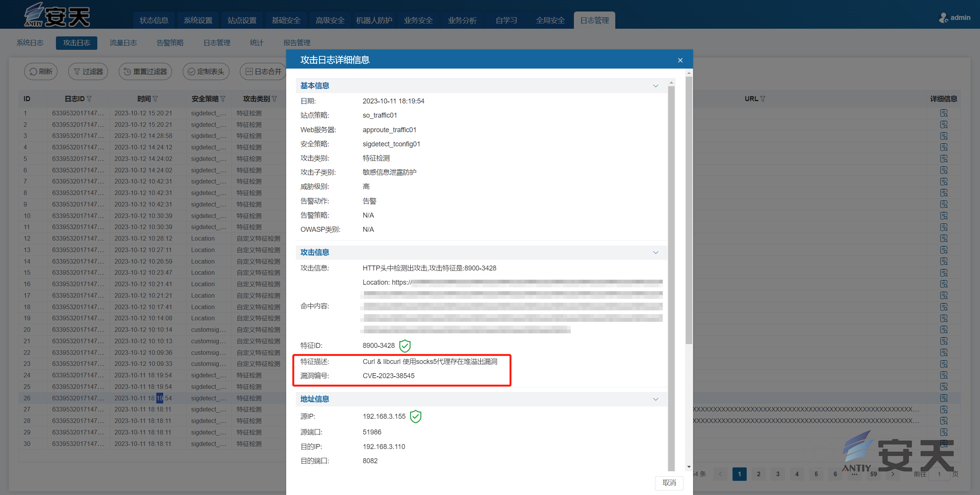The width and height of the screenshot is (980, 495).
Task: Click filter funnel on 时间 column
Action: (x=155, y=99)
